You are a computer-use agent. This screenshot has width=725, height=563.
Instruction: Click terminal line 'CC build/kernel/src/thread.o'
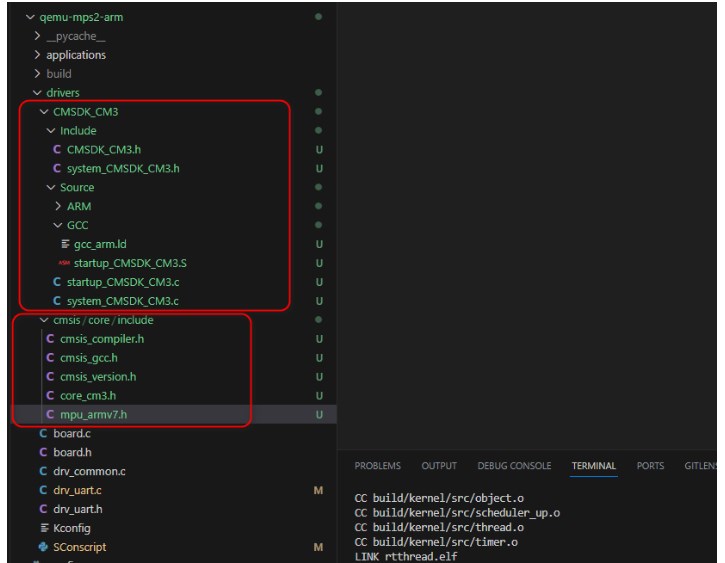[x=439, y=527]
